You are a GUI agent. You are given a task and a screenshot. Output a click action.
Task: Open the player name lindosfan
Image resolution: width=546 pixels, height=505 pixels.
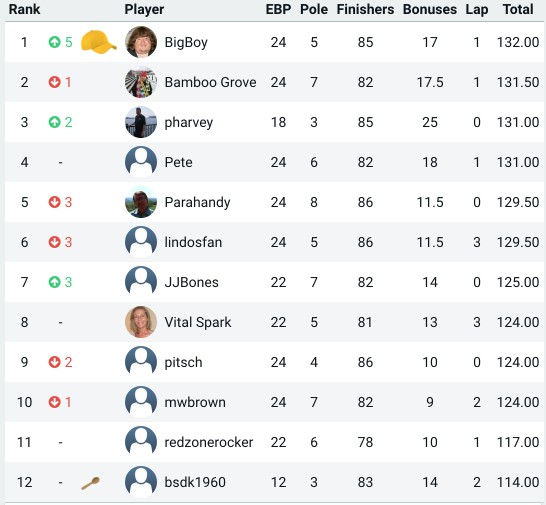click(x=193, y=242)
